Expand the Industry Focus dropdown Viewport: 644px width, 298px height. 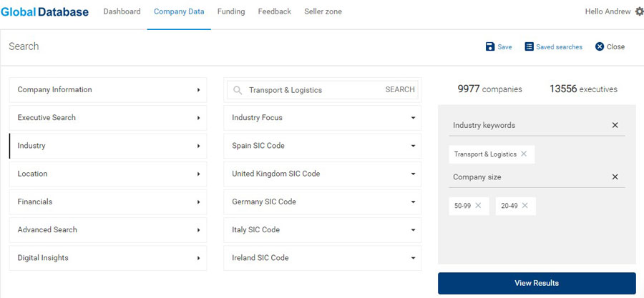[323, 118]
